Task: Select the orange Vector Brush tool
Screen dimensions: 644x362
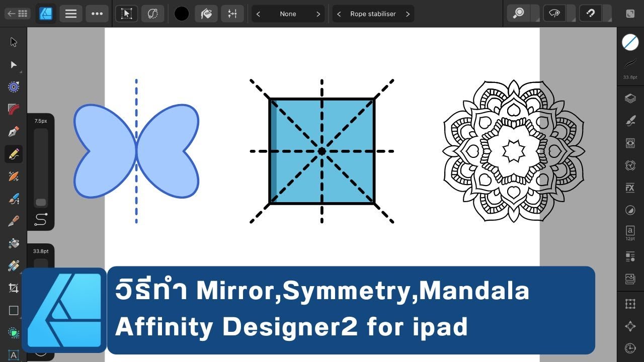Action: (x=14, y=176)
